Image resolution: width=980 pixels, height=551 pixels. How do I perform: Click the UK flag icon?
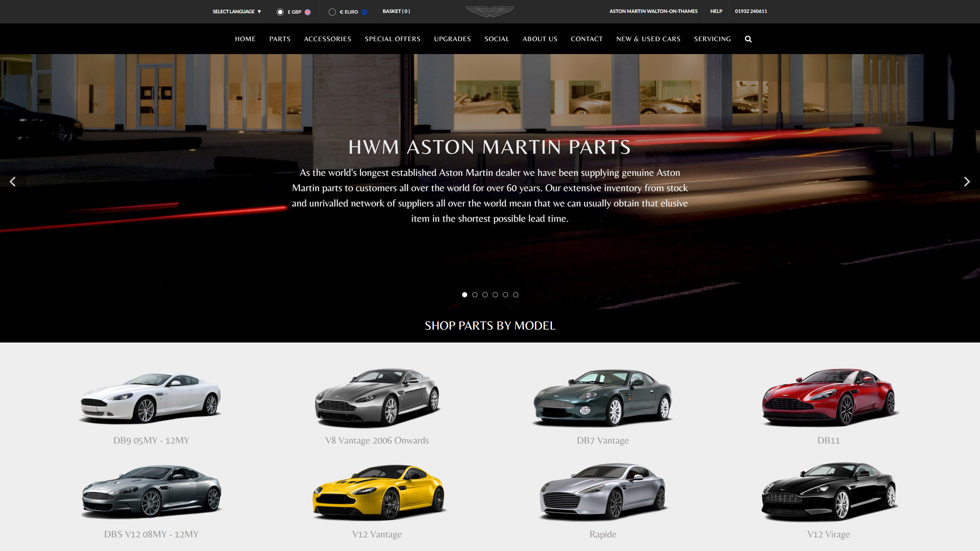point(307,12)
